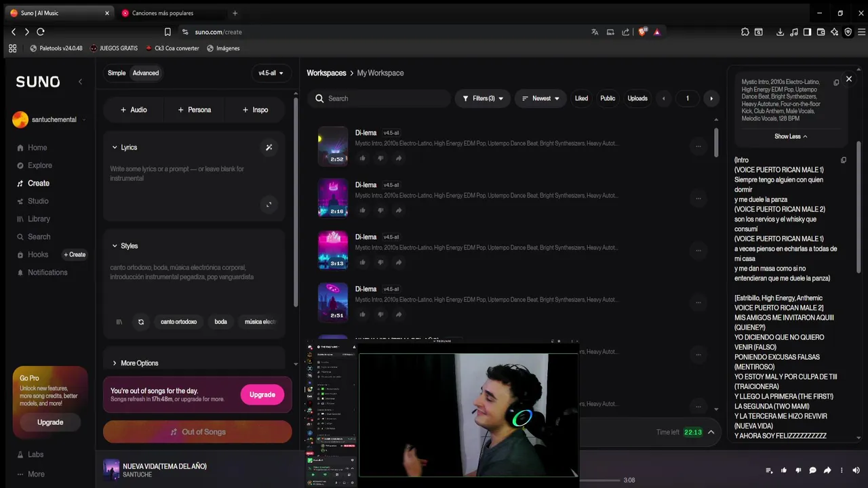Toggle the Liked filter
The image size is (868, 488).
coord(581,98)
